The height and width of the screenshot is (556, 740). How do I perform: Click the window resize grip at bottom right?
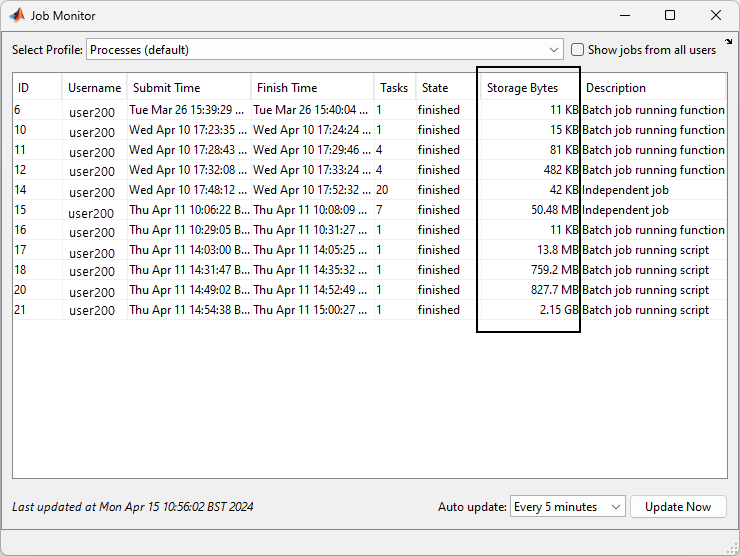(733, 548)
